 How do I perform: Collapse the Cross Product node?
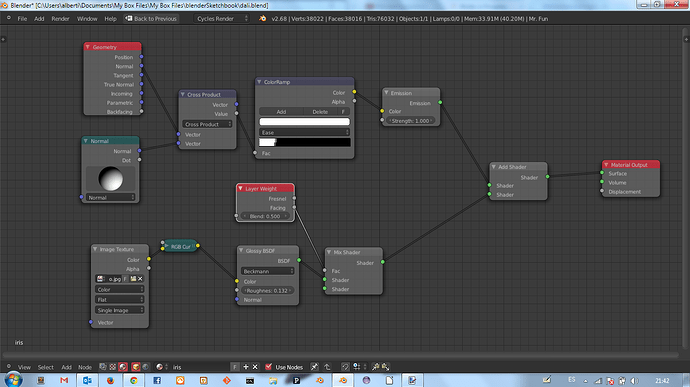pos(183,95)
